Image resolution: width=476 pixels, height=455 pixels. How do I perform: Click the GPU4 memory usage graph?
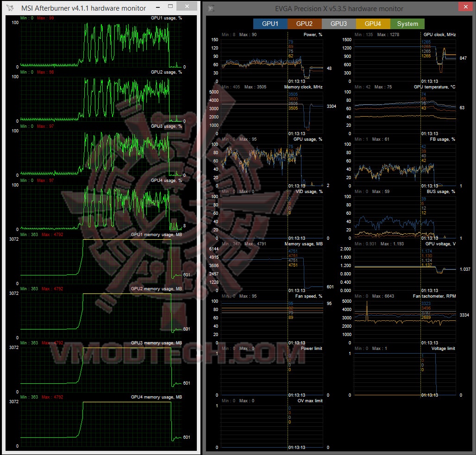pyautogui.click(x=101, y=424)
